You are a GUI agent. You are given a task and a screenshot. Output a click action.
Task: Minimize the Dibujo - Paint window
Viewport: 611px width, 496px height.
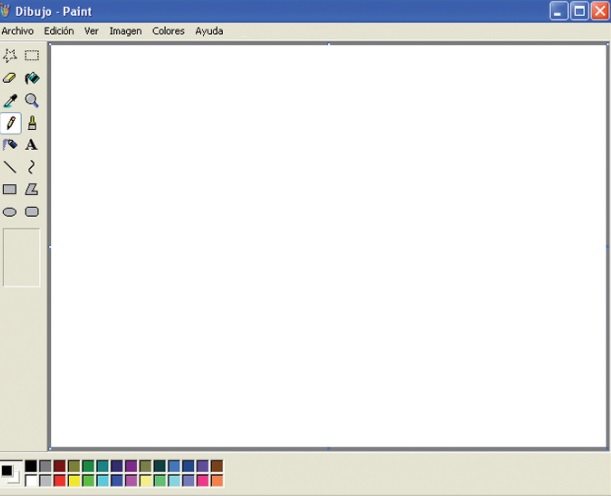[558, 11]
